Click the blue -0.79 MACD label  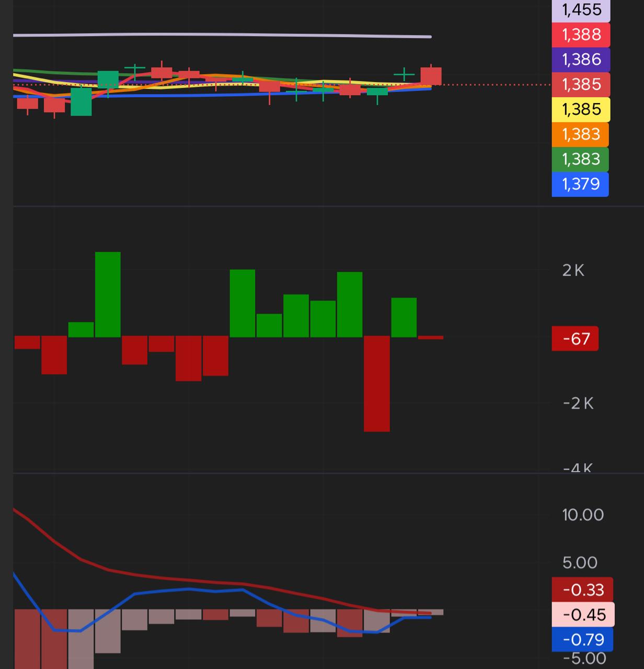pyautogui.click(x=582, y=640)
